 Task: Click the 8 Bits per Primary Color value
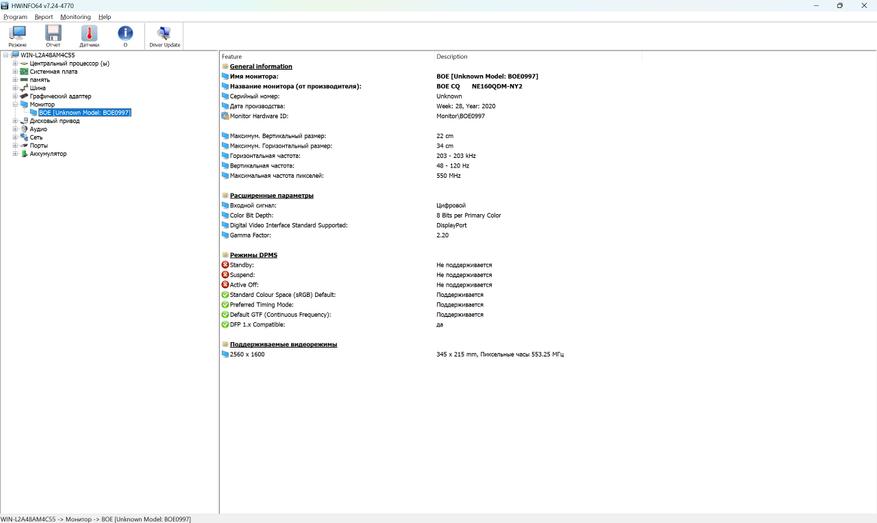tap(469, 215)
